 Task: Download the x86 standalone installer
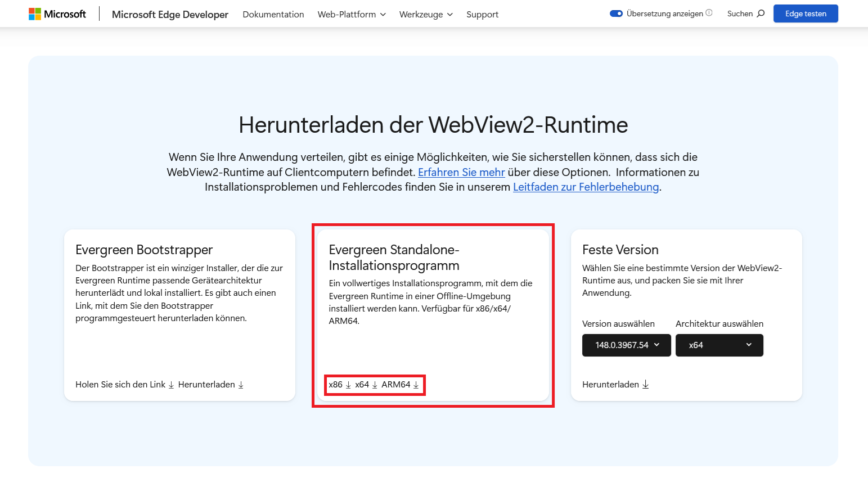340,385
